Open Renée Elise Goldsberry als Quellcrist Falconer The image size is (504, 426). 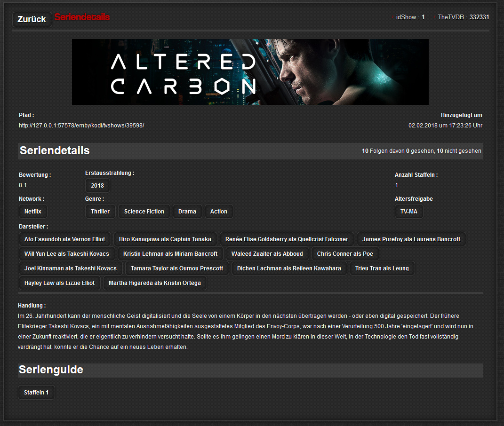[x=287, y=239]
